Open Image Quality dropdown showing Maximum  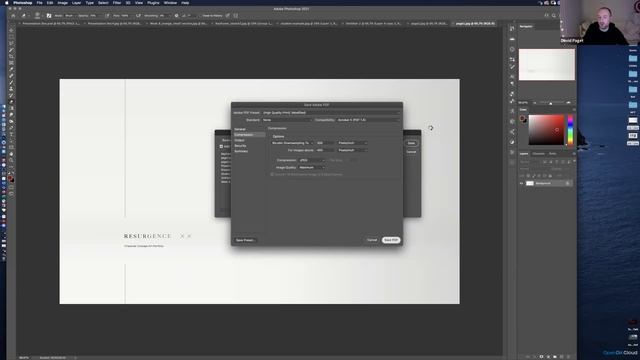pos(312,167)
